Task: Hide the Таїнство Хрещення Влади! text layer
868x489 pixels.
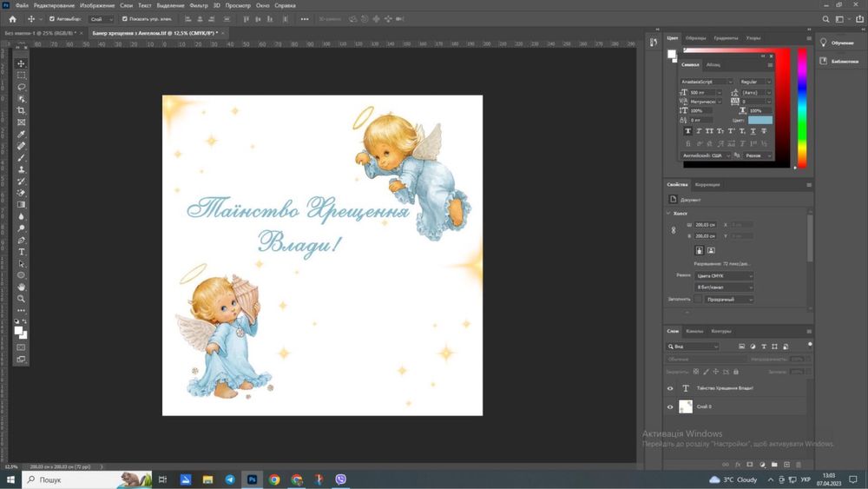Action: click(670, 388)
